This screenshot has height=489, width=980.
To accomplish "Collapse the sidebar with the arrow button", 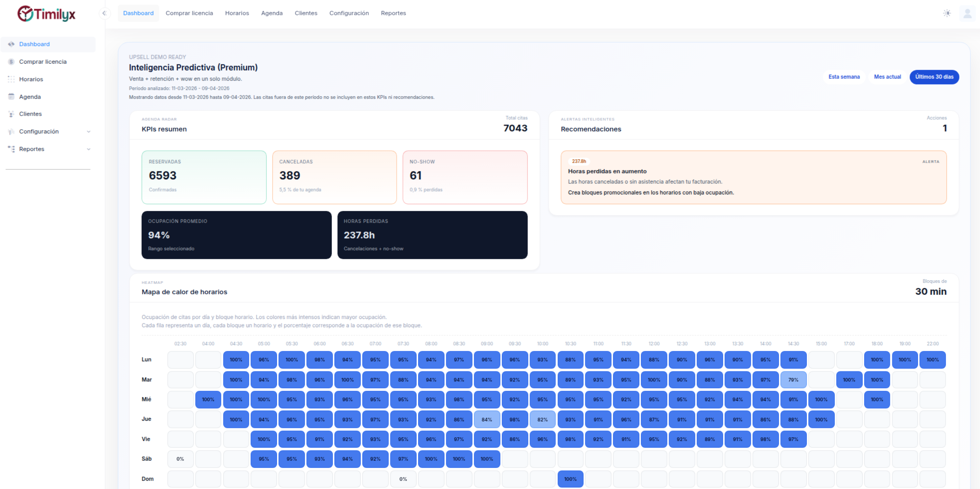I will click(x=104, y=13).
